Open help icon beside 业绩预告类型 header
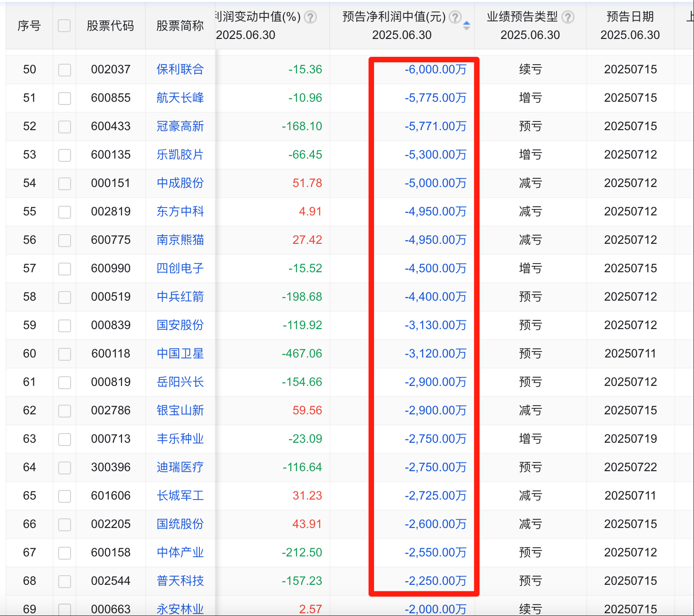This screenshot has height=616, width=694. 567,17
